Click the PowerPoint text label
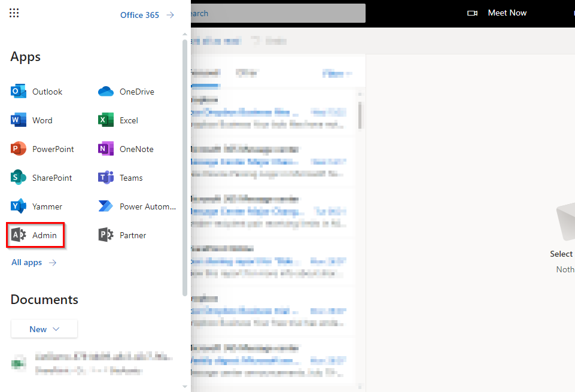The height and width of the screenshot is (392, 575). coord(53,149)
